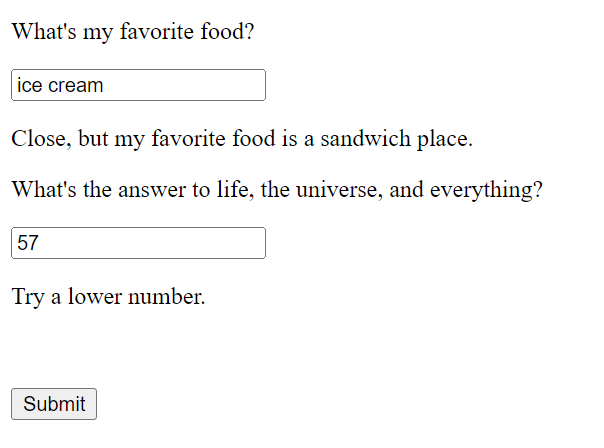Click the word "number." in the hint text

pos(166,297)
